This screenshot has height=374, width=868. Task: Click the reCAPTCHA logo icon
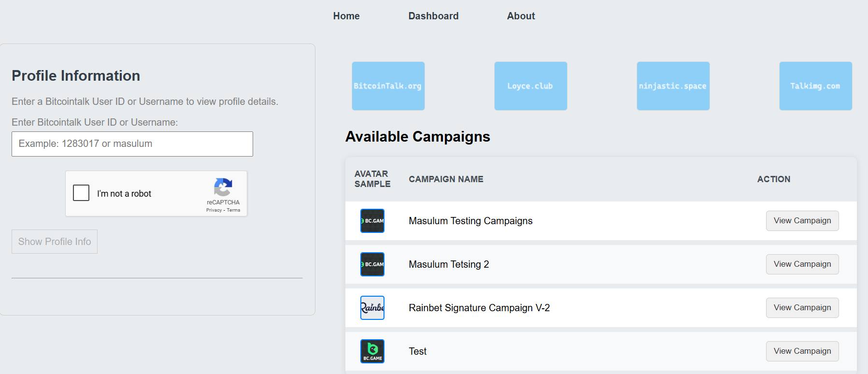point(223,187)
